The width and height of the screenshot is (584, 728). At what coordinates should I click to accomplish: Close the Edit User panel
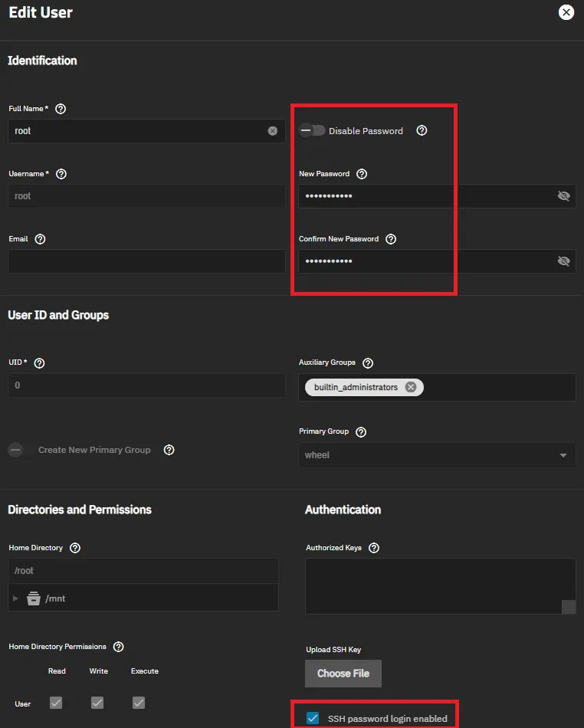566,12
